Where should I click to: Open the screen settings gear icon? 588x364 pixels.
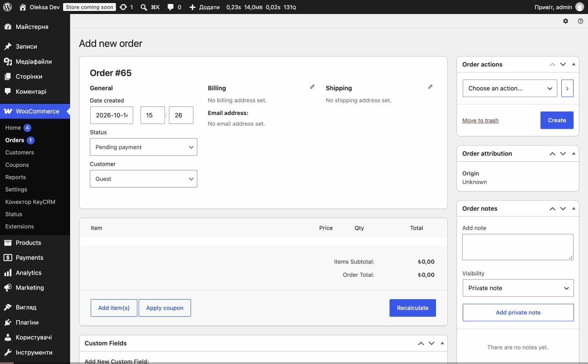(566, 21)
